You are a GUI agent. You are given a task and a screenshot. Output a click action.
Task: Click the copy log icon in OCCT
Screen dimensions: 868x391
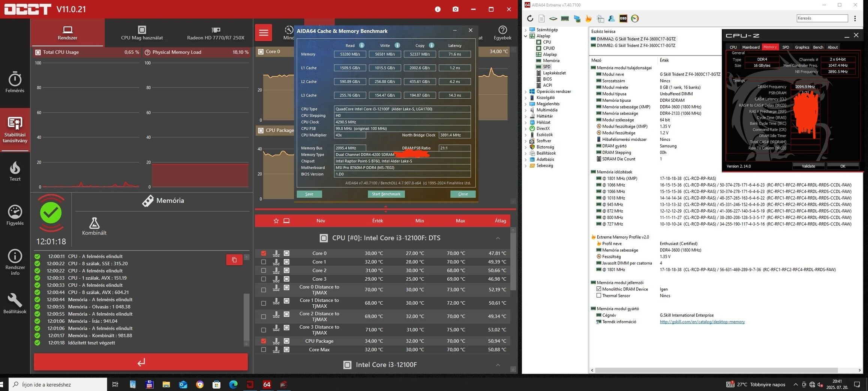coord(234,260)
